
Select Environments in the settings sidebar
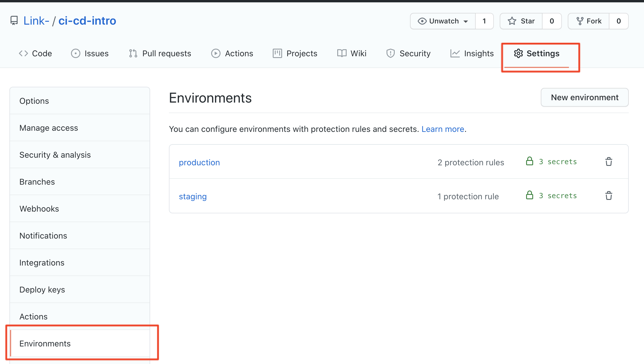pyautogui.click(x=80, y=343)
